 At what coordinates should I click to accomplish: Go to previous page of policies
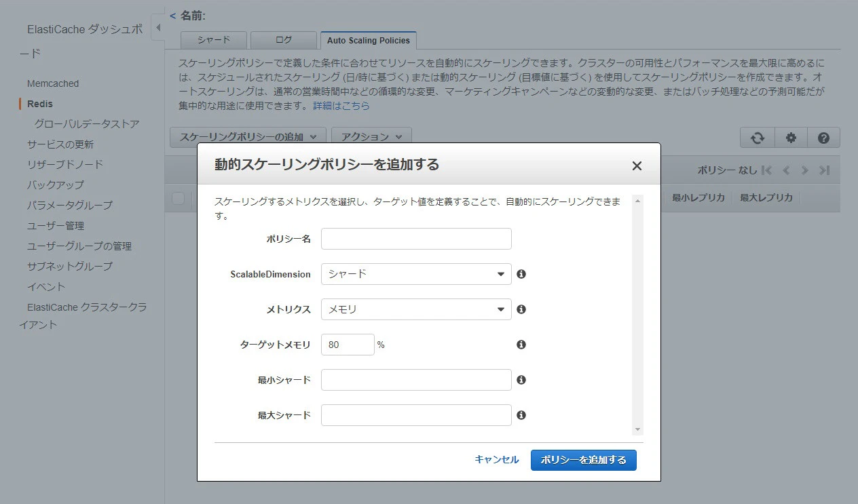(786, 170)
